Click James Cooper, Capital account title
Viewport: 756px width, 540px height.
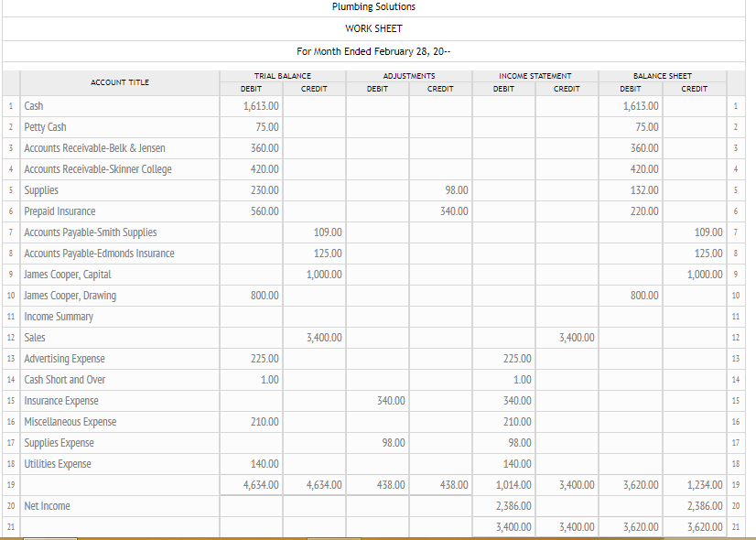[x=120, y=275]
